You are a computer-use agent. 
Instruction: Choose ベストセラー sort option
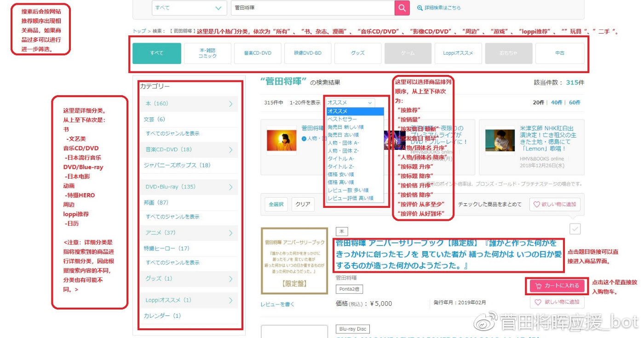355,119
